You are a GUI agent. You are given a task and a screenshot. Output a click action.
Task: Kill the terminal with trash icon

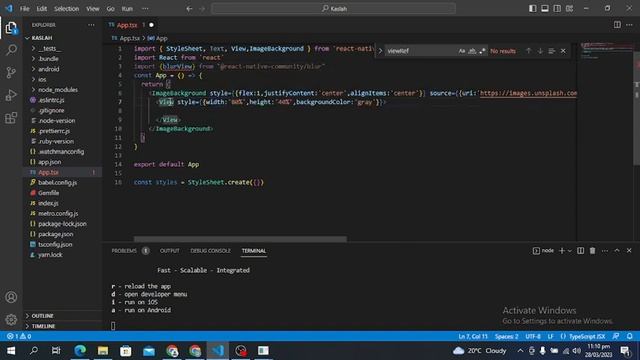[592, 251]
